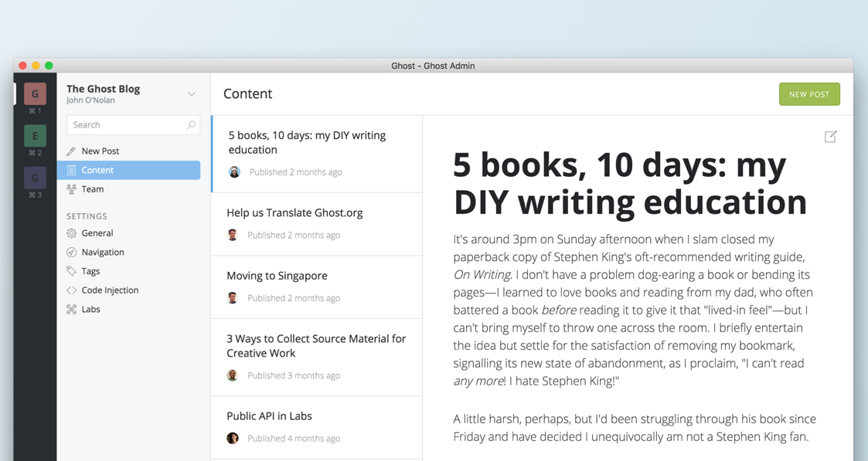Click the 'Content' page heading
Image resolution: width=868 pixels, height=461 pixels.
pyautogui.click(x=247, y=94)
